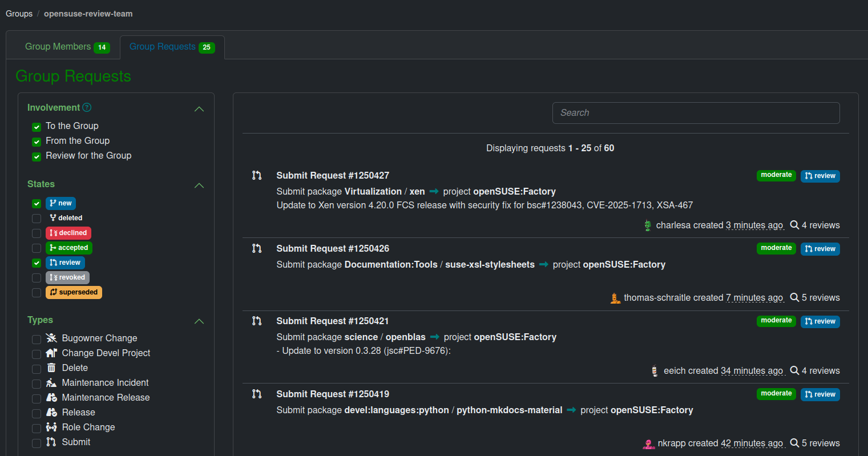The image size is (868, 456).
Task: Click inside the Search field
Action: [x=696, y=113]
